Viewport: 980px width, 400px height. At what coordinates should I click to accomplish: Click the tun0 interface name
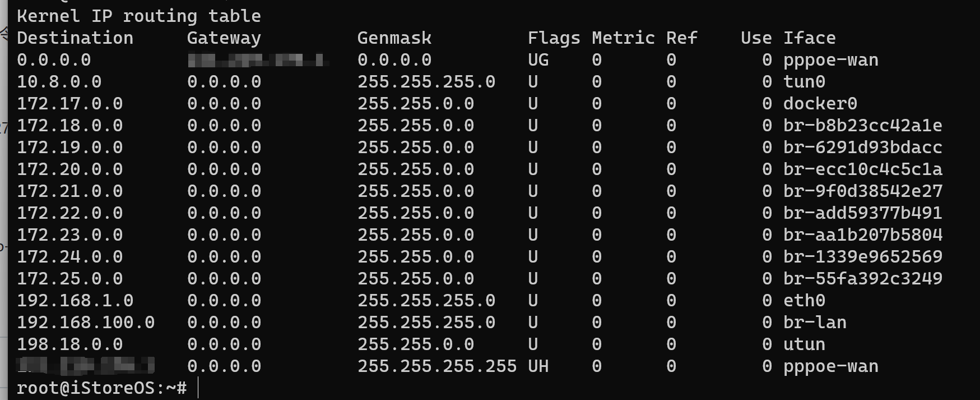point(804,81)
